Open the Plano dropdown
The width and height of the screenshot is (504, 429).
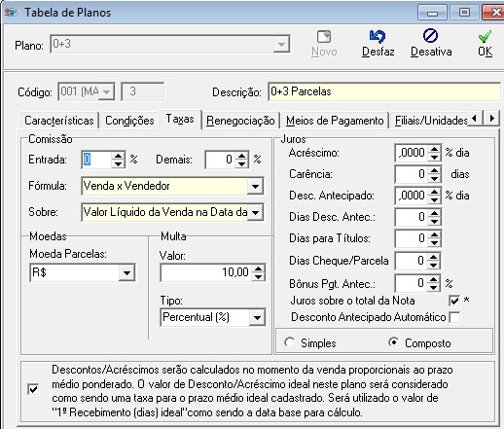coord(281,44)
